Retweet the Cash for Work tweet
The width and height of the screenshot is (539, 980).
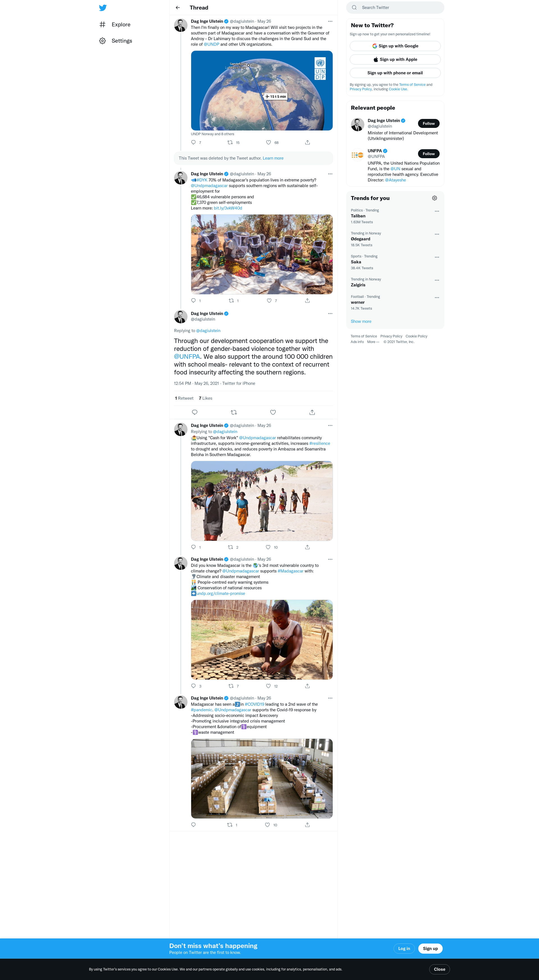tap(230, 547)
